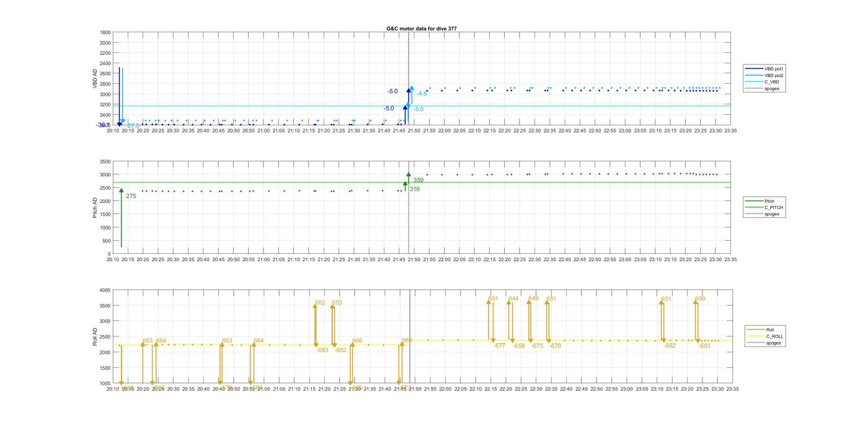Click the "3400" y-tick of the VBD plot
The width and height of the screenshot is (868, 430).
[x=105, y=115]
